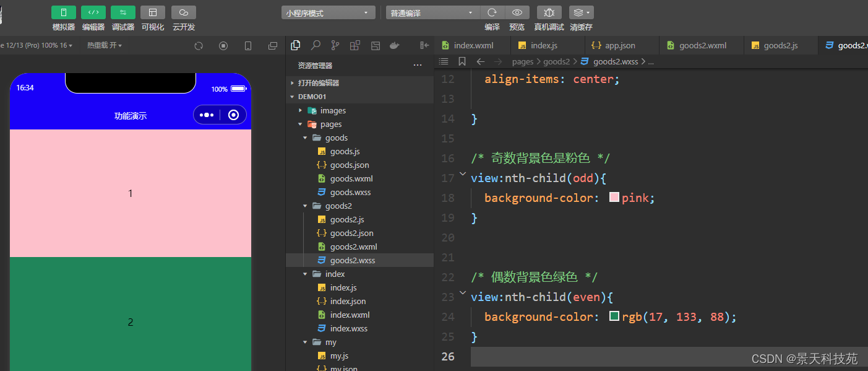Click the 编译 compile refresh icon
This screenshot has height=371, width=868.
tap(492, 12)
